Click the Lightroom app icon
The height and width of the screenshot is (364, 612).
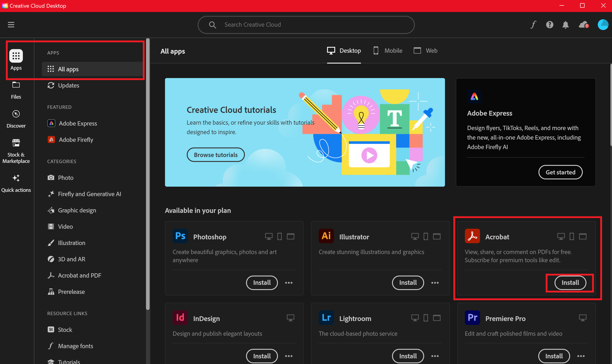[x=326, y=318]
